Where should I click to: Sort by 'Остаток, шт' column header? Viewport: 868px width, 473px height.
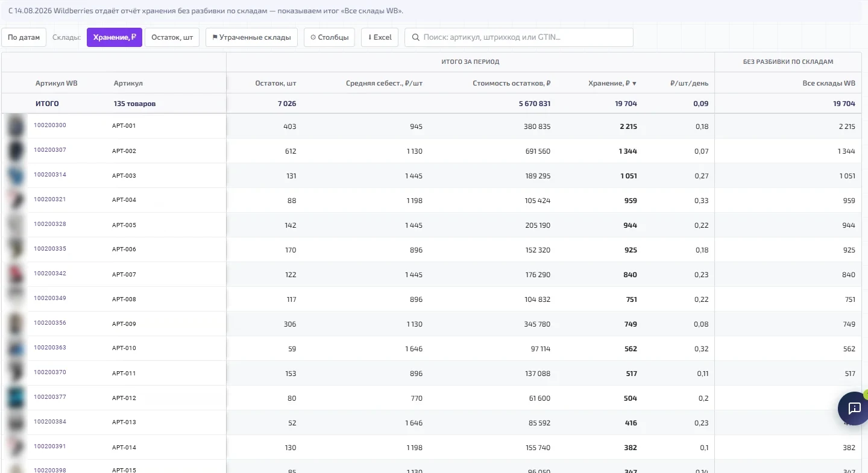pyautogui.click(x=275, y=83)
